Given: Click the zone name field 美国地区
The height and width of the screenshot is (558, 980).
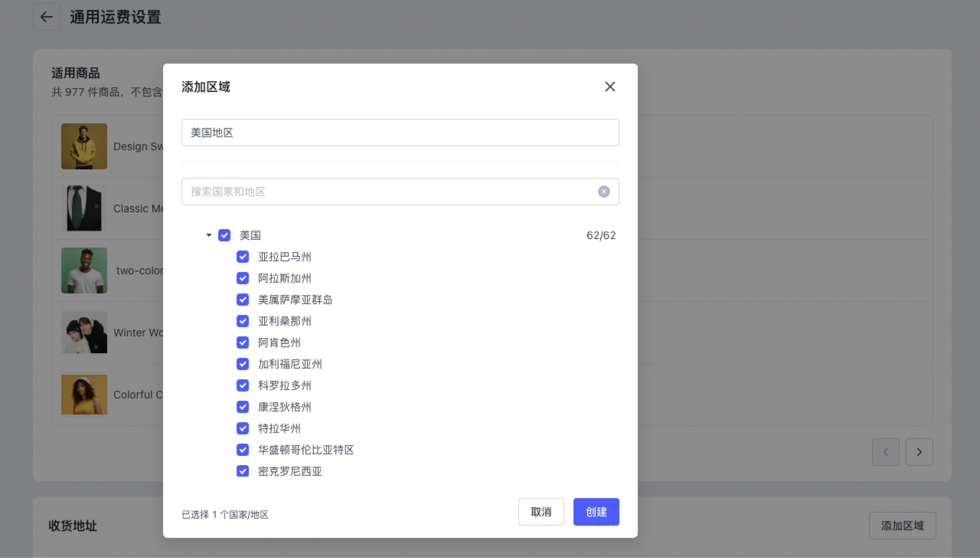Looking at the screenshot, I should click(400, 133).
